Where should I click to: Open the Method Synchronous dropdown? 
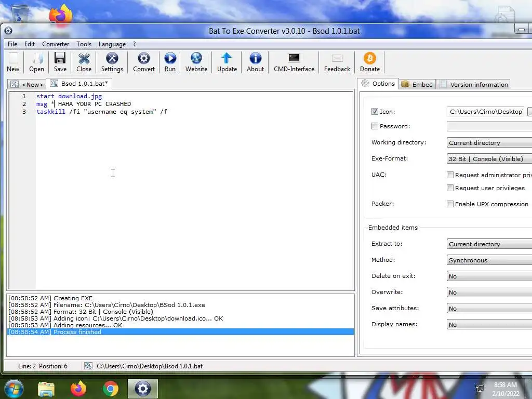coord(489,260)
